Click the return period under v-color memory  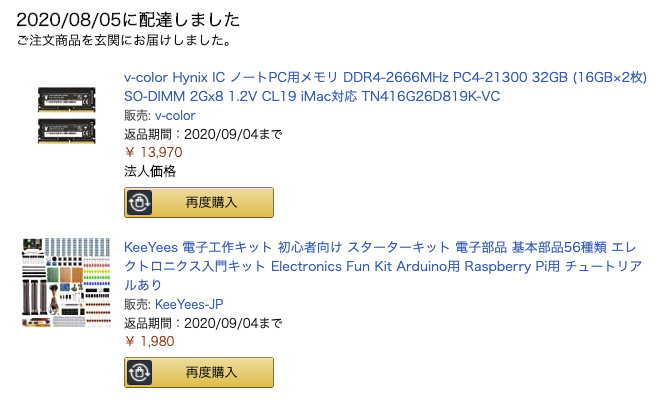point(203,134)
